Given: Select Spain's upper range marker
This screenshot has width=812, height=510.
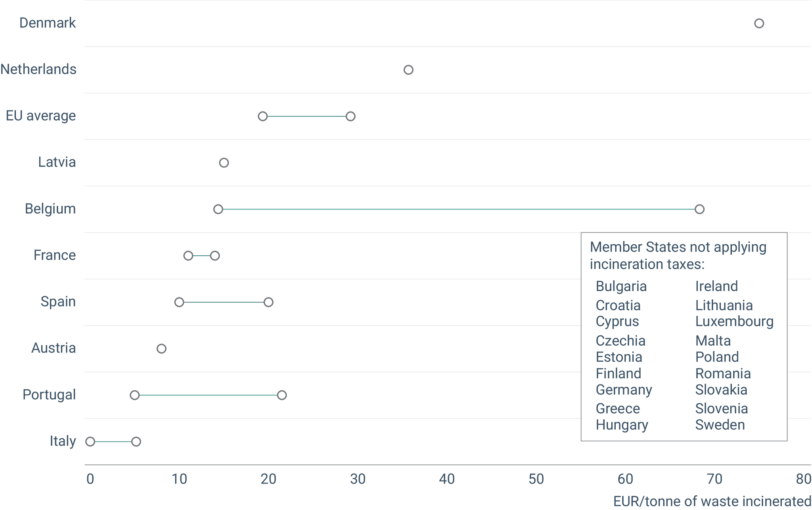Looking at the screenshot, I should tap(268, 302).
